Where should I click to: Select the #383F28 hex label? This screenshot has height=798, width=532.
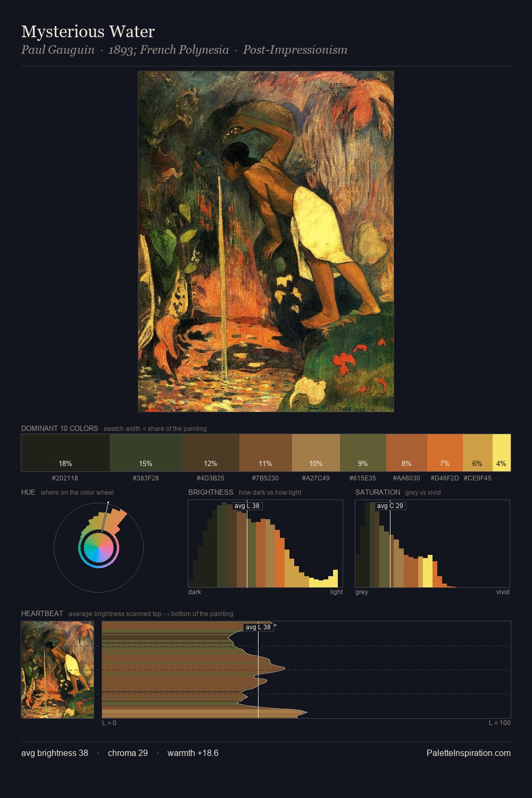[x=146, y=478]
